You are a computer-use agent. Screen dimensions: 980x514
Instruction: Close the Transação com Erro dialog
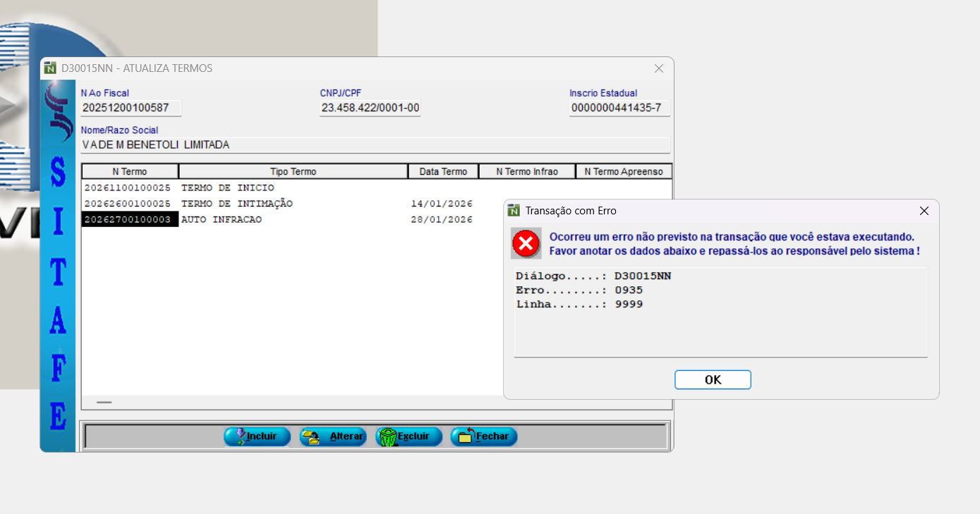[924, 211]
